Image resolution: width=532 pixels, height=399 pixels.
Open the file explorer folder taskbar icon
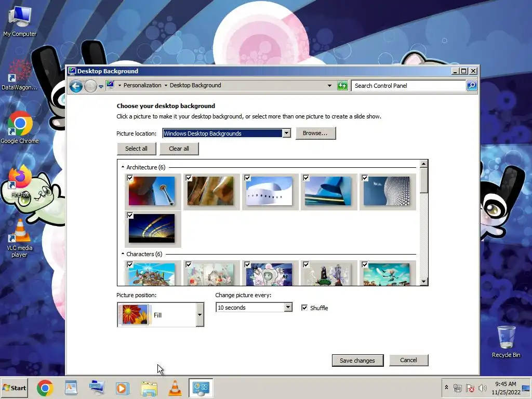(x=149, y=388)
